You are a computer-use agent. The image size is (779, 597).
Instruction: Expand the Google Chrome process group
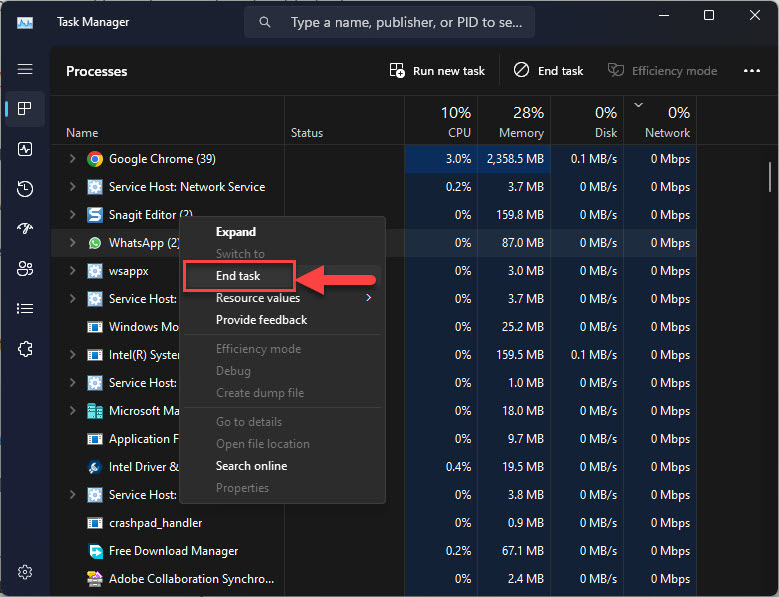(73, 158)
